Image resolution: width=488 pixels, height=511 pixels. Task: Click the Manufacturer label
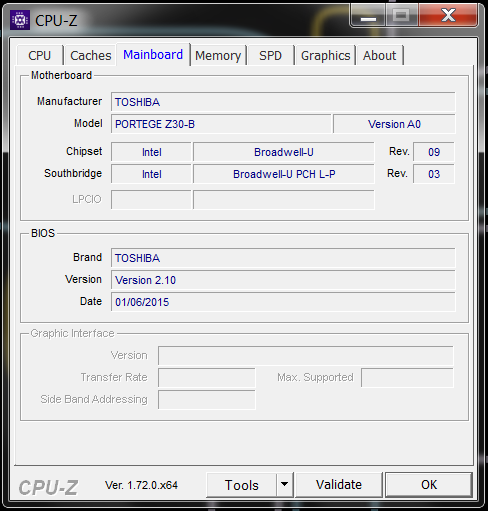(x=69, y=101)
